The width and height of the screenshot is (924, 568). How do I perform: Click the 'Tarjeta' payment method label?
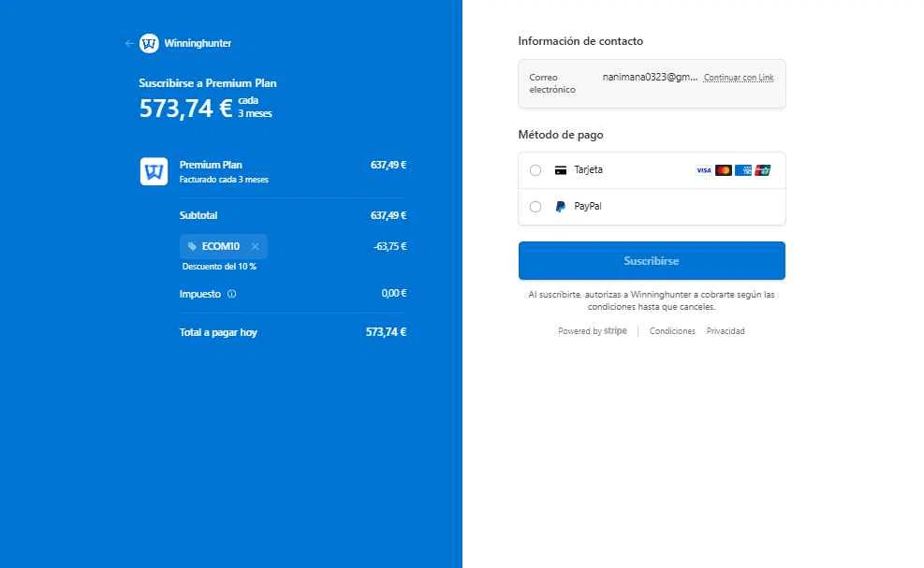(588, 169)
